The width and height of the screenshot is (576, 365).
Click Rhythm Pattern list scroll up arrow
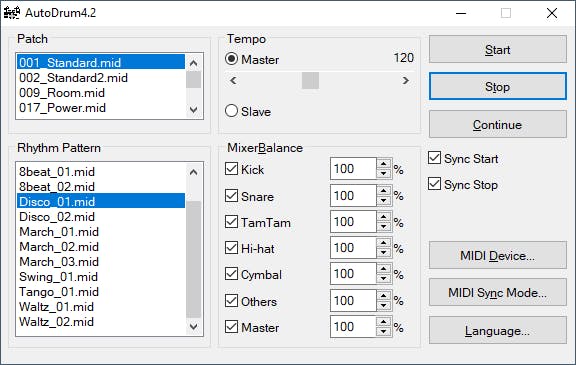194,172
